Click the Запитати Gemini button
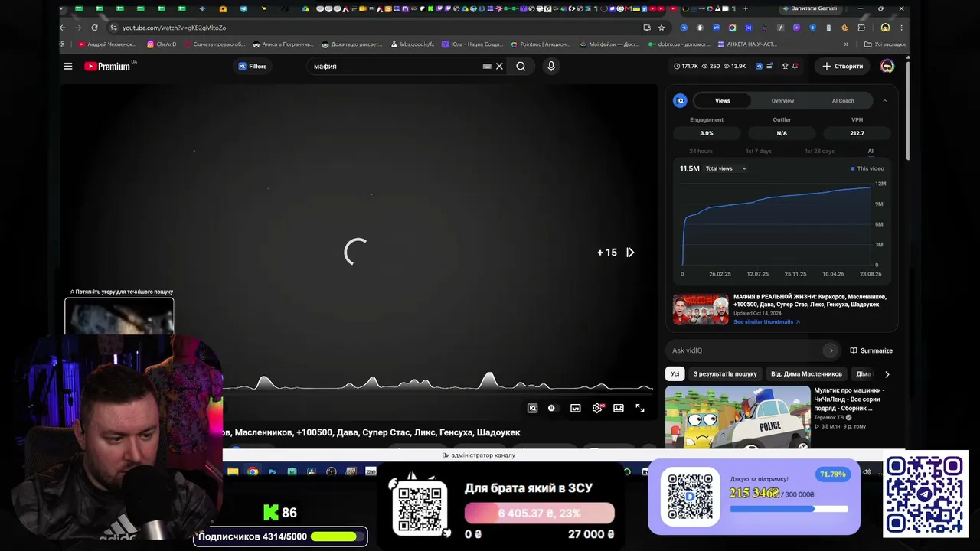 click(x=810, y=8)
